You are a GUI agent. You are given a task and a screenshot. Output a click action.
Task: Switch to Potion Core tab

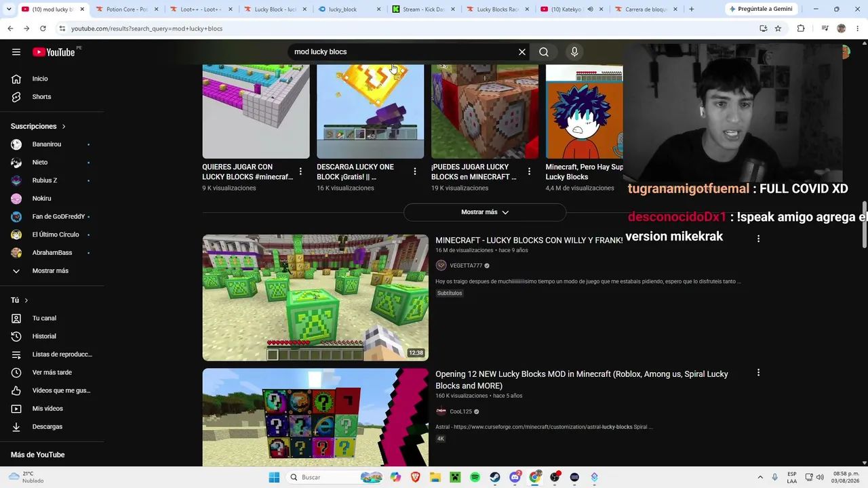point(127,9)
